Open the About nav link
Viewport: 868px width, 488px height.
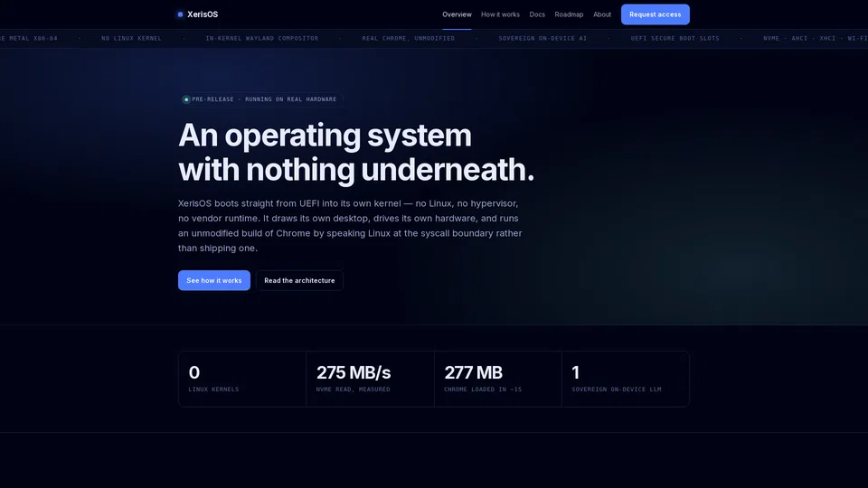pyautogui.click(x=602, y=14)
